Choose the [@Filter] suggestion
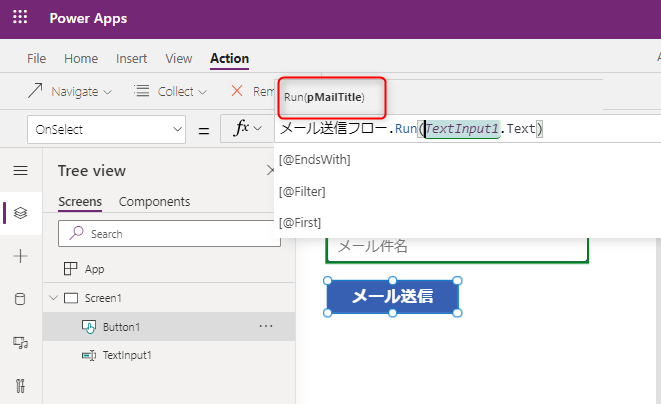The image size is (661, 404). pos(302,191)
